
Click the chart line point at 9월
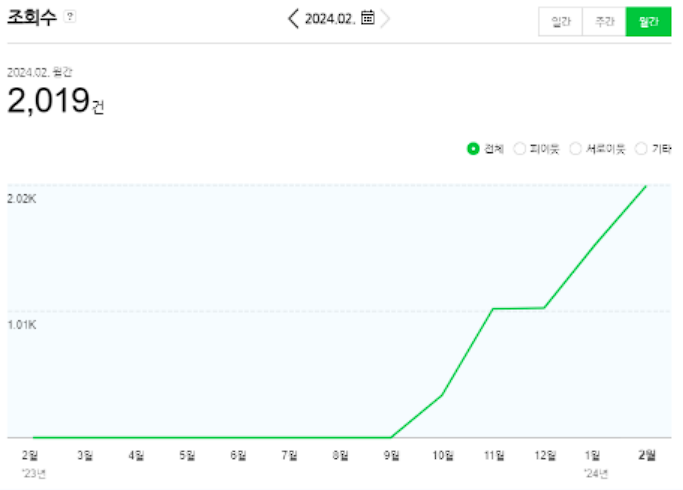[390, 437]
